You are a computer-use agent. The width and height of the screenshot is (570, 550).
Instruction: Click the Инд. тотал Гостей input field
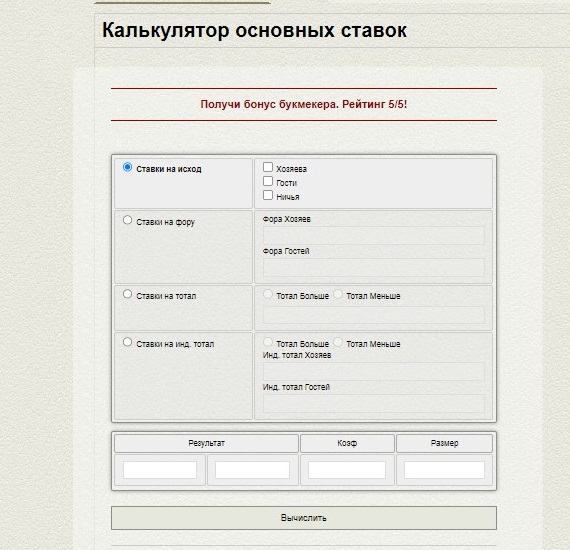point(374,404)
